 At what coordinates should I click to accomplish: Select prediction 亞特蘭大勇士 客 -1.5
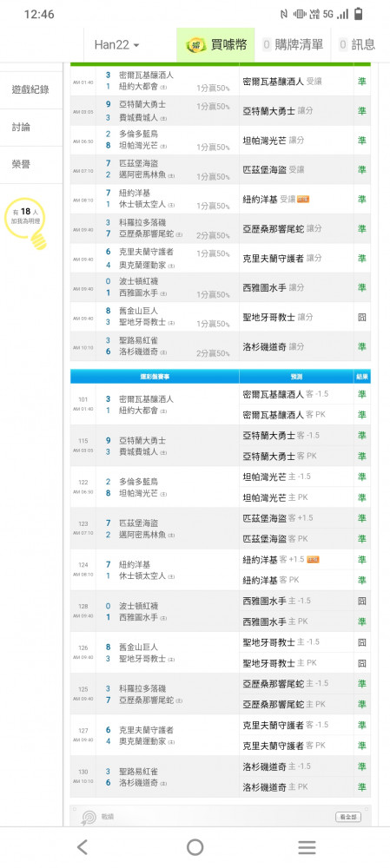[281, 436]
